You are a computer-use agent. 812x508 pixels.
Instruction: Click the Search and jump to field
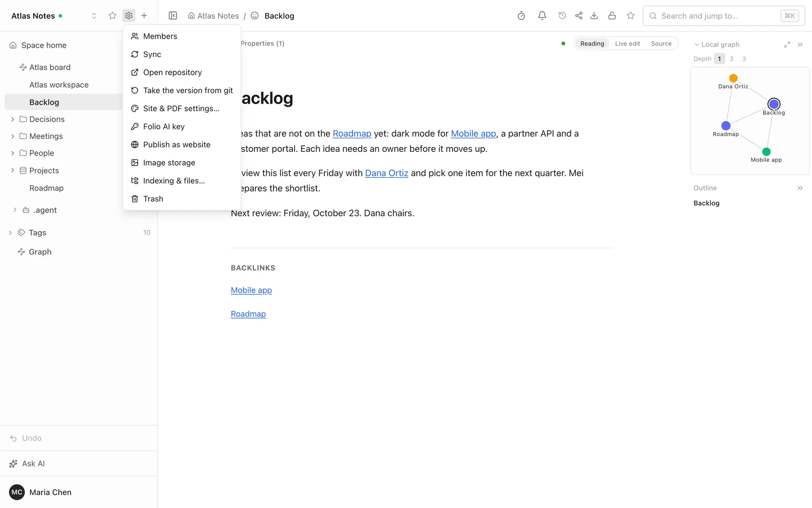click(x=724, y=16)
